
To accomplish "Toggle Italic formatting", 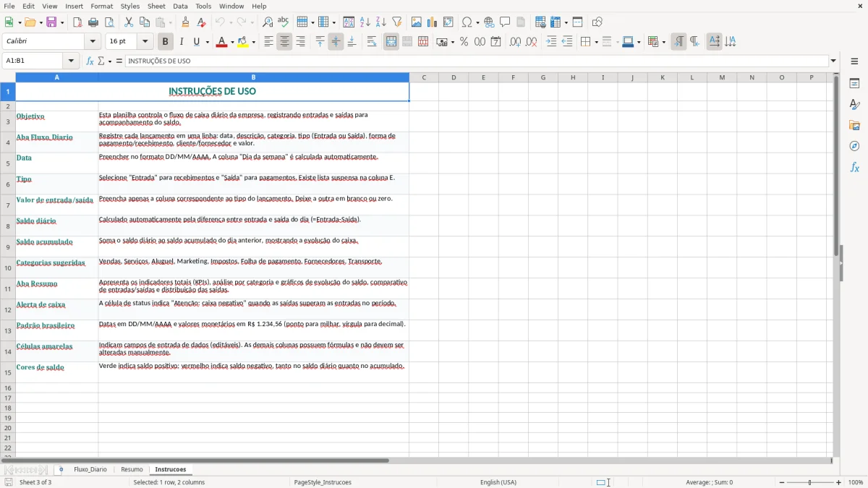I will click(182, 42).
